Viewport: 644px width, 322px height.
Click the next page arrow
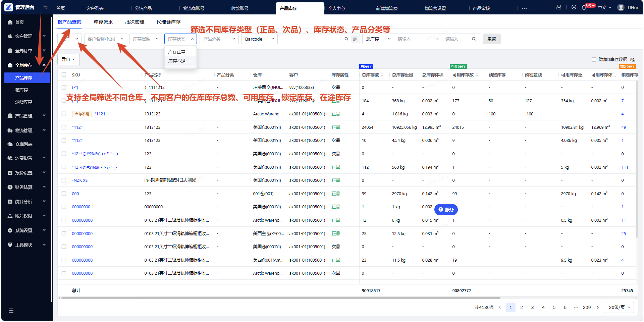pyautogui.click(x=598, y=307)
